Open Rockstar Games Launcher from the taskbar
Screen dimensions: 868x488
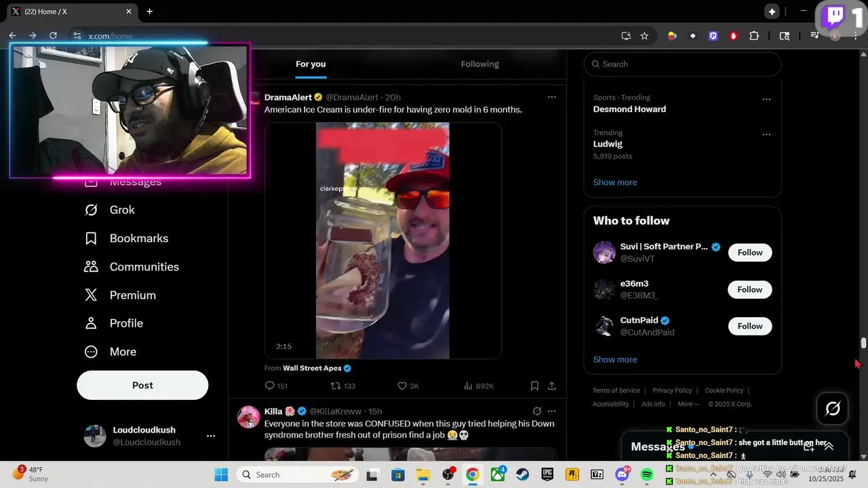coord(572,474)
